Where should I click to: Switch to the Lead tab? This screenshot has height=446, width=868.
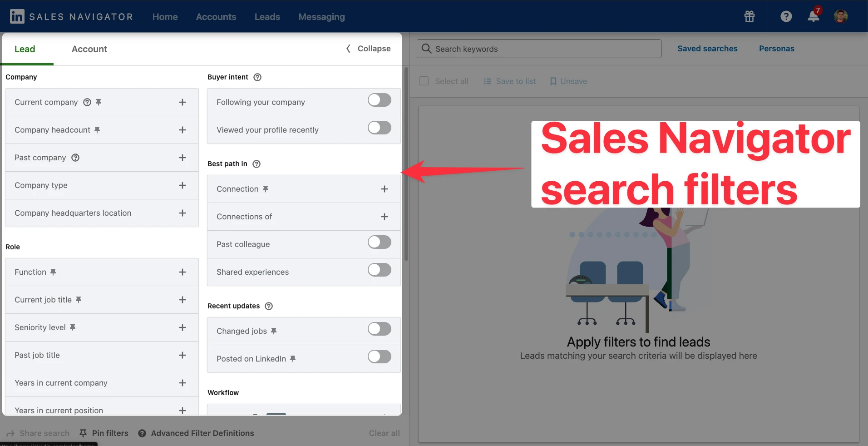25,49
